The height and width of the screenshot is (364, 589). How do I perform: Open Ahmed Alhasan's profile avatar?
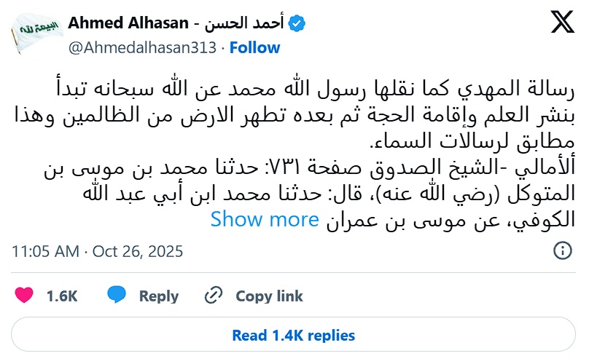click(x=35, y=35)
